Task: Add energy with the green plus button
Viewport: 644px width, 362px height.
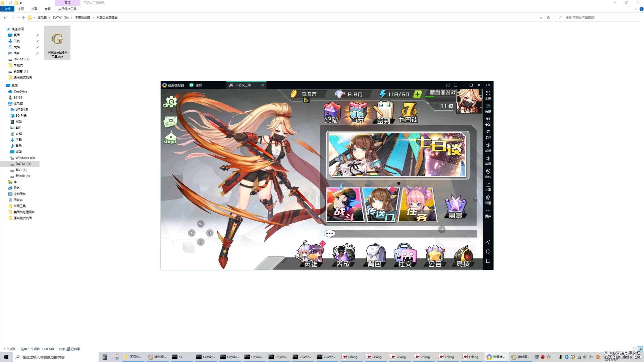Action: coord(418,94)
